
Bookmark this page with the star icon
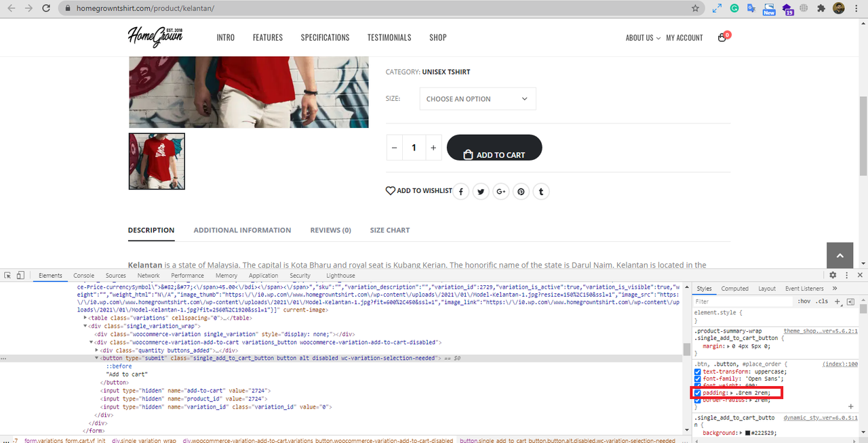point(695,8)
